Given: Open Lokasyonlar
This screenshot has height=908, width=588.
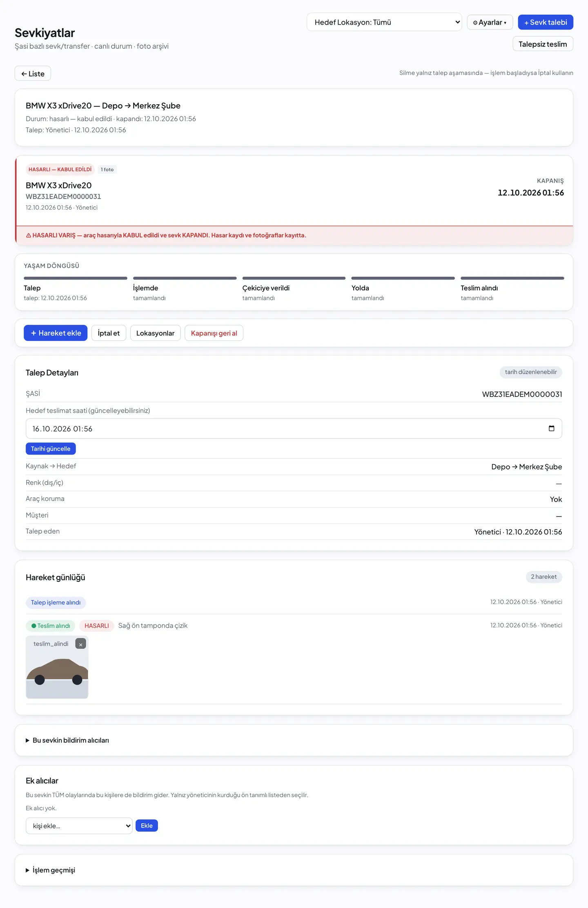Looking at the screenshot, I should tap(155, 333).
